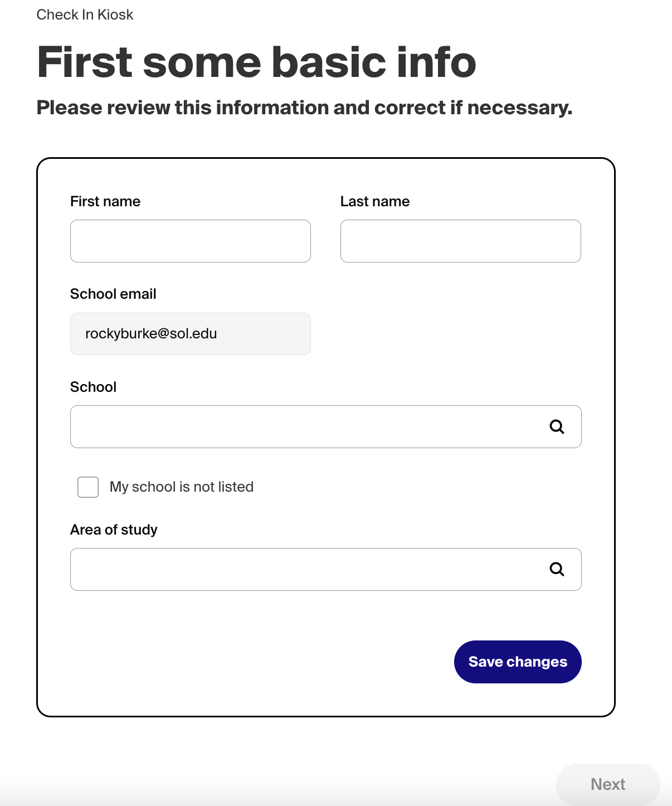Click the Area of study magnifier icon
The image size is (672, 806).
tap(557, 569)
